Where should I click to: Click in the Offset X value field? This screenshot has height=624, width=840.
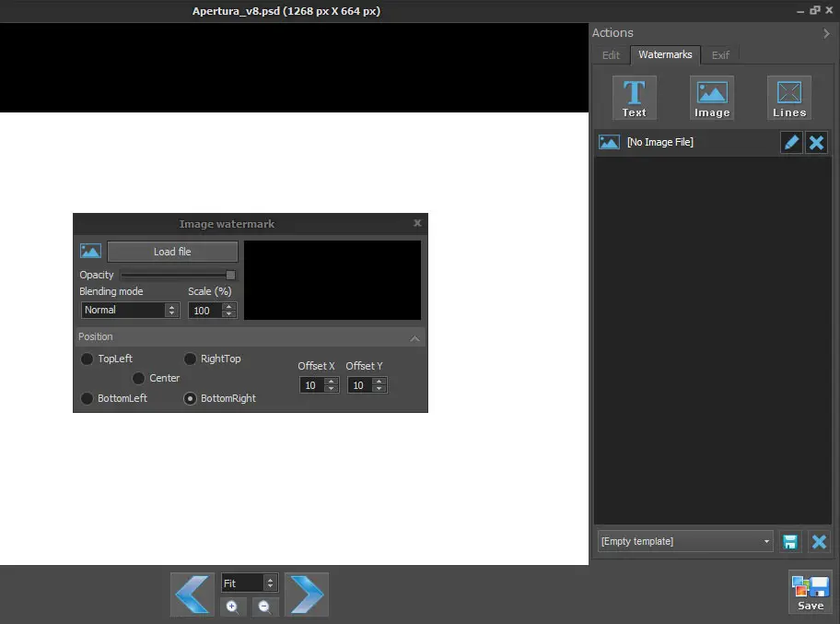[312, 385]
